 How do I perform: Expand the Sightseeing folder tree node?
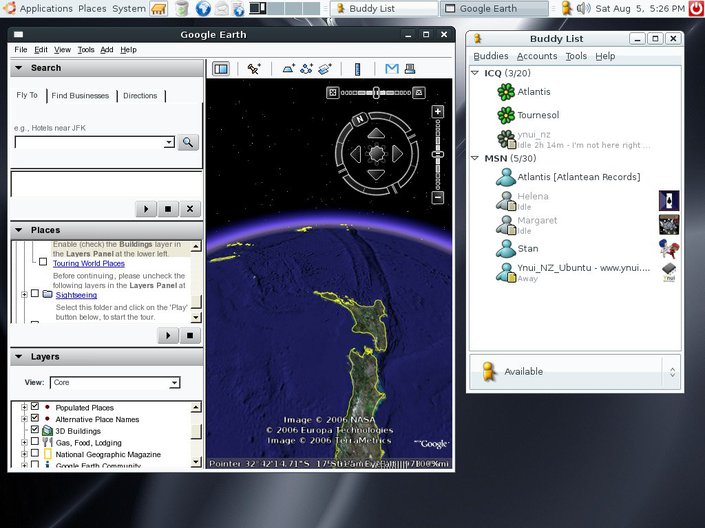[x=24, y=294]
